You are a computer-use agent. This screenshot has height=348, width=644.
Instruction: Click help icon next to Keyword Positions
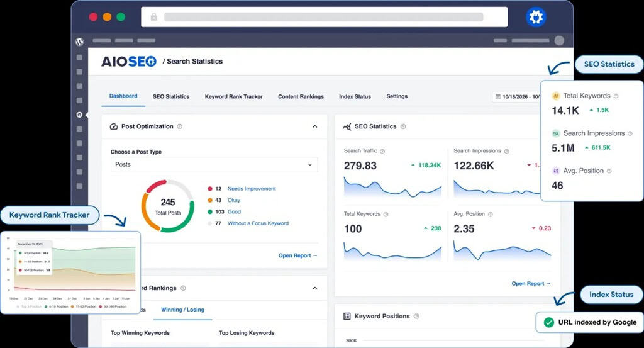[416, 316]
